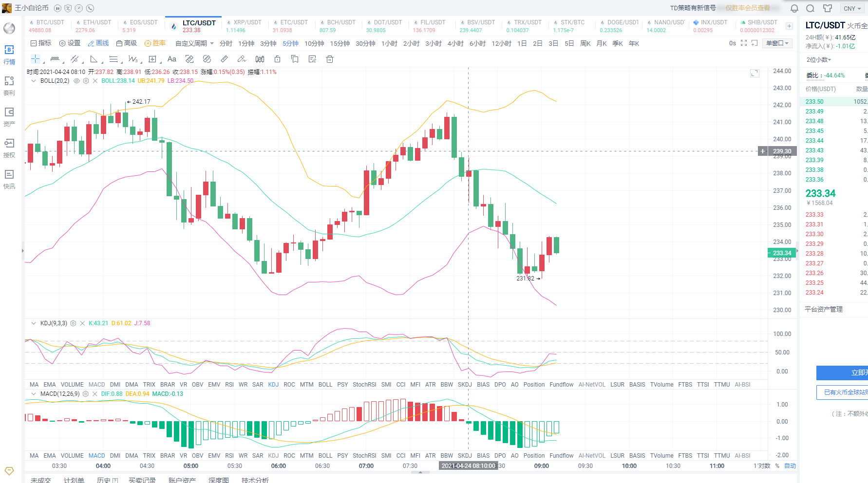Switch to the DOT/USDT pair tab
The height and width of the screenshot is (483, 868).
384,26
